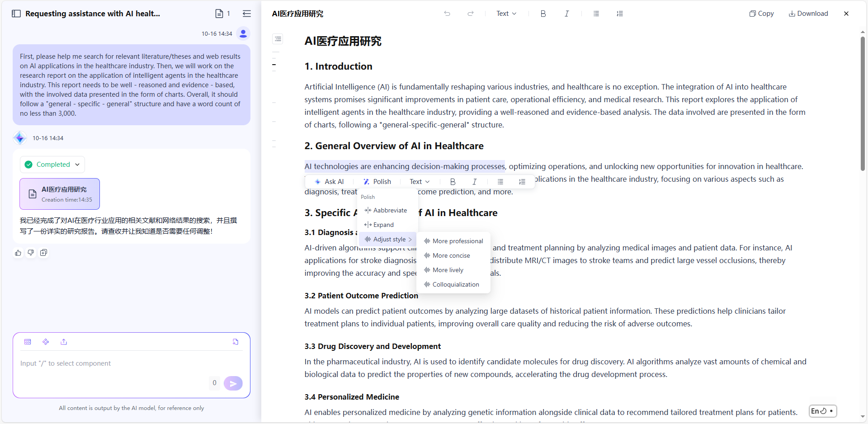The height and width of the screenshot is (424, 868).
Task: Click the undo arrow in document toolbar
Action: (x=447, y=14)
